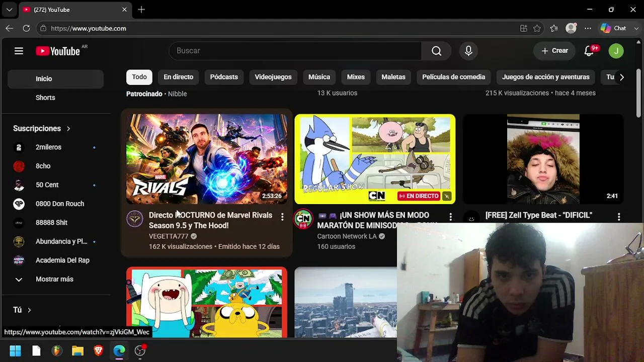Open the Zell Type Beat video options menu
The image size is (644, 362).
click(619, 217)
